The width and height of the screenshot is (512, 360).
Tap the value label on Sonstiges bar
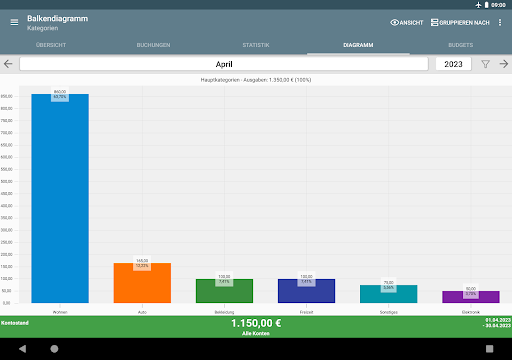coord(389,285)
